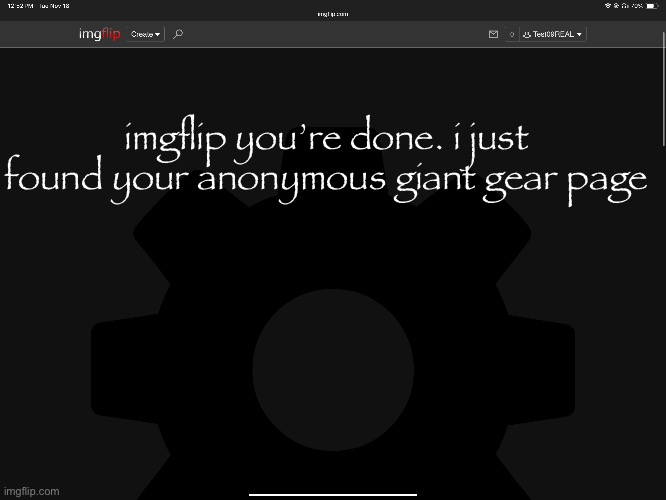Tap the Wi-Fi icon in status bar

click(608, 6)
